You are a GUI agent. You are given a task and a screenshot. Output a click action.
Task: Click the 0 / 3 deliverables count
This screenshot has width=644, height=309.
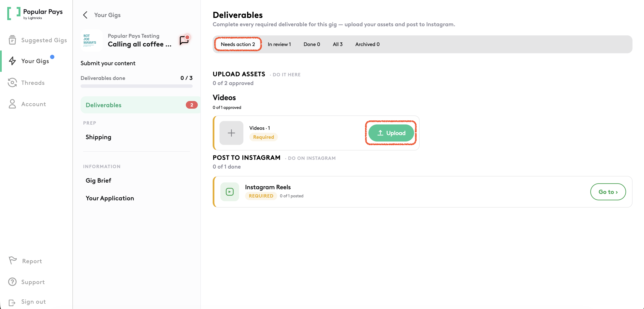(186, 78)
